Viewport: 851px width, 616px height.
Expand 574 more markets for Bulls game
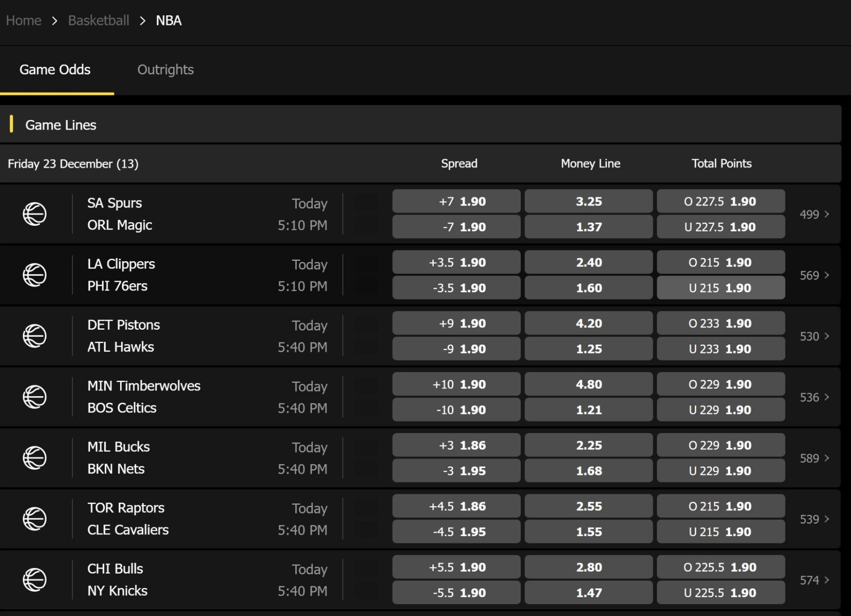coord(814,580)
